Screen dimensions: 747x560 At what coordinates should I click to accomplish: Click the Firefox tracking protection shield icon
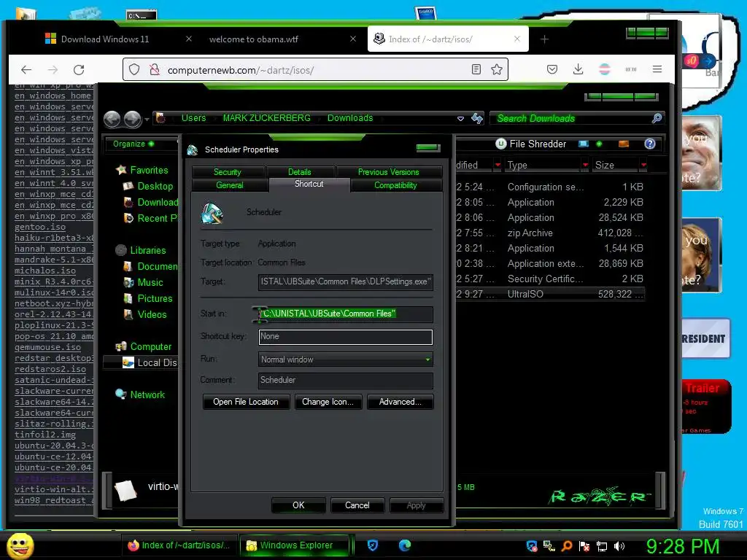coord(134,70)
